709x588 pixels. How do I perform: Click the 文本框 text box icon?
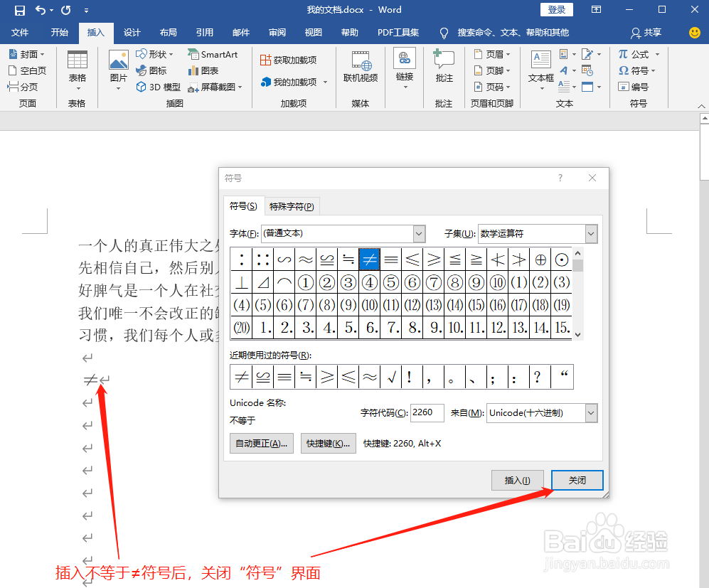pyautogui.click(x=540, y=60)
